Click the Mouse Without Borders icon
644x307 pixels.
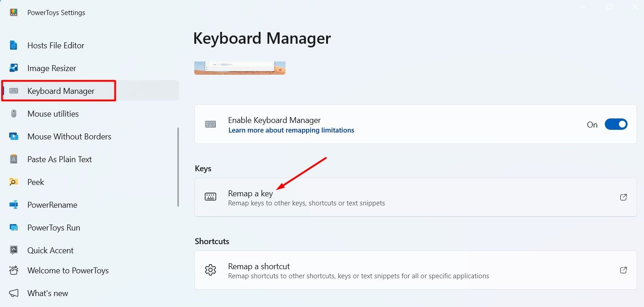tap(14, 137)
